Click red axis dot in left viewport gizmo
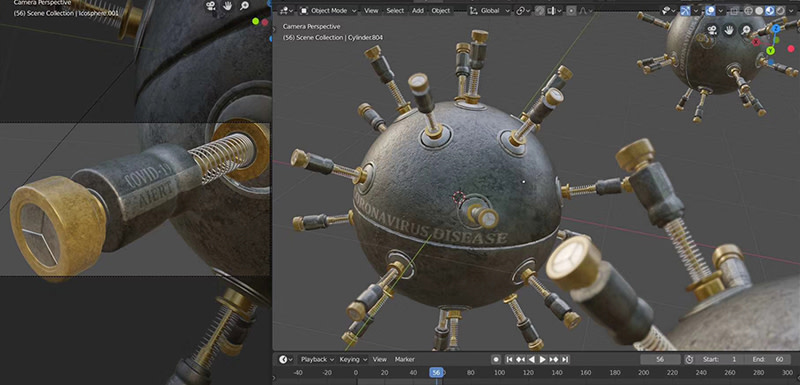 (x=265, y=22)
